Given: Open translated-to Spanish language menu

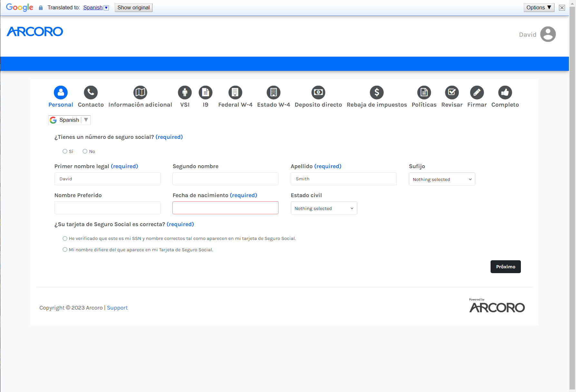Looking at the screenshot, I should tap(96, 8).
